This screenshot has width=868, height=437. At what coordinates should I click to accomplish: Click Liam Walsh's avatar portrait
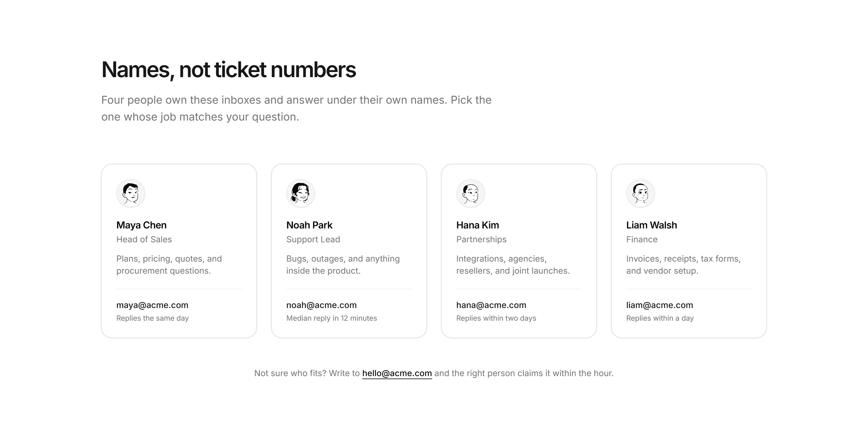640,193
